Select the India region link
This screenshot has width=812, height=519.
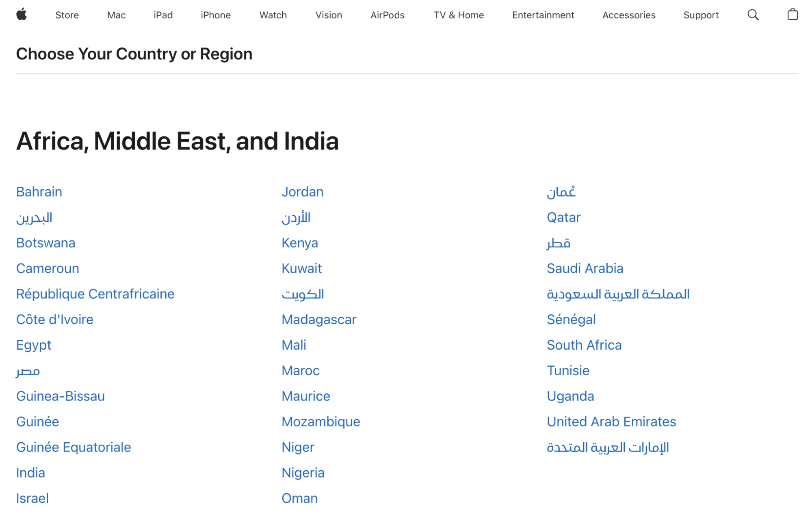[30, 473]
